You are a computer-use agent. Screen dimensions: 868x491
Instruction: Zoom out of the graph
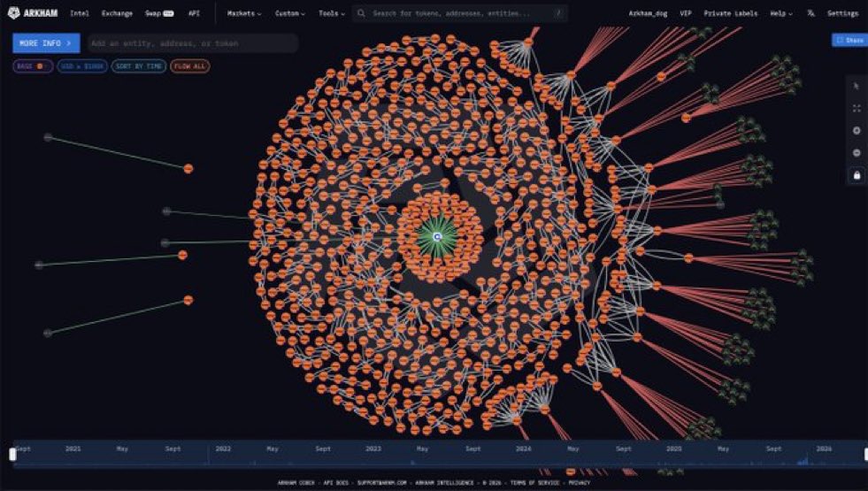856,153
